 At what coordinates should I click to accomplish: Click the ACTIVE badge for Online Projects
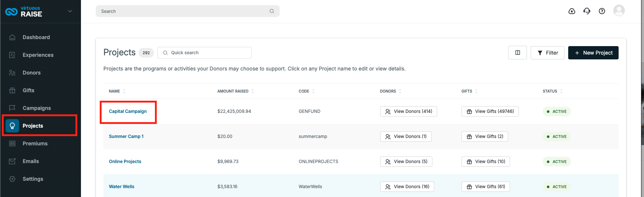coord(556,162)
